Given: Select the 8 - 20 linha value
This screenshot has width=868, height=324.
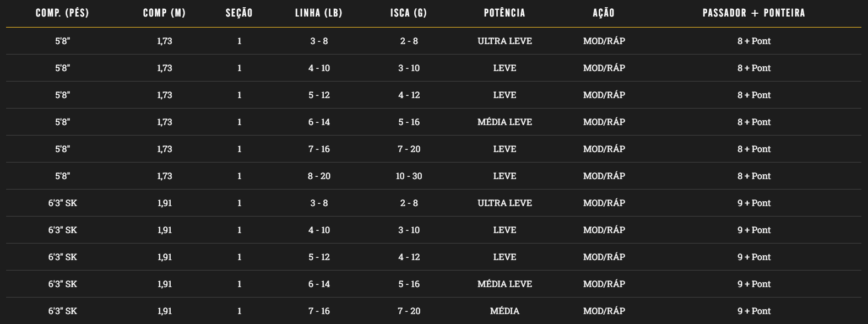Looking at the screenshot, I should 319,176.
